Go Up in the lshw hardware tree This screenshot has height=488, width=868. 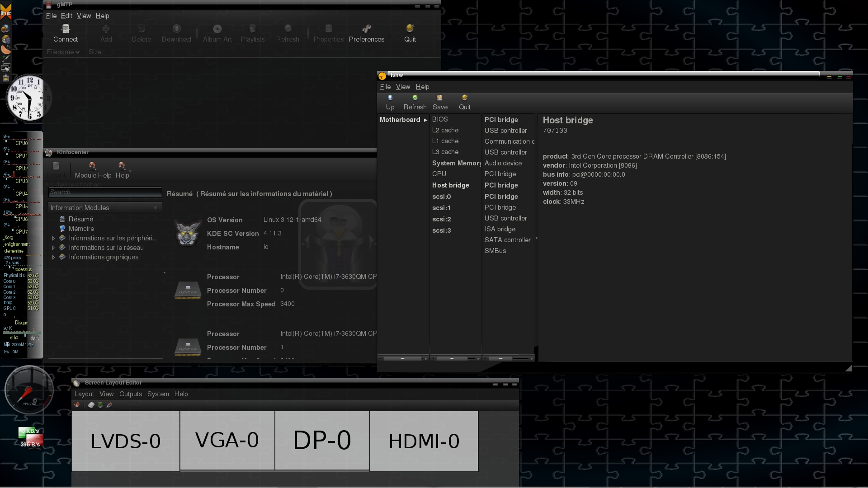pos(390,102)
